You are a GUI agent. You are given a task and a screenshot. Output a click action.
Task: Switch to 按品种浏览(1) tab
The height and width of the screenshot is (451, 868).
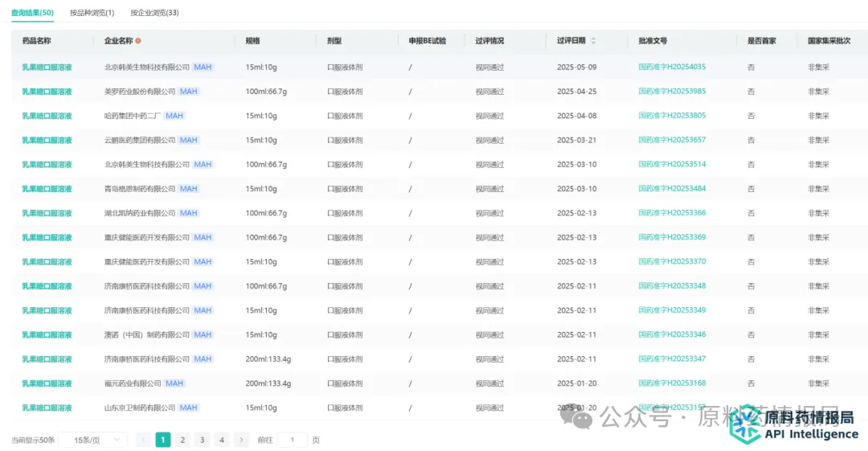pyautogui.click(x=92, y=13)
